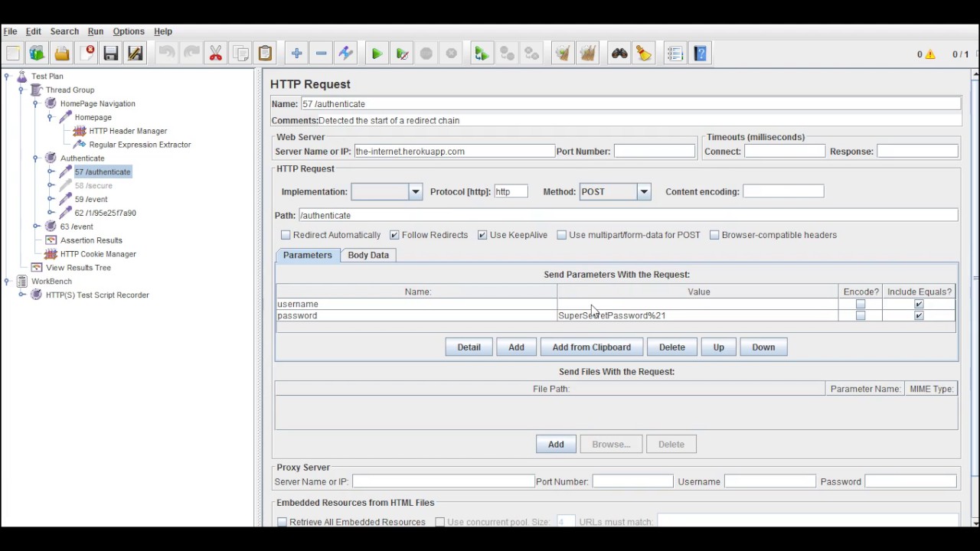Click the blue plus Expand All icon
This screenshot has height=551, width=980.
point(296,54)
